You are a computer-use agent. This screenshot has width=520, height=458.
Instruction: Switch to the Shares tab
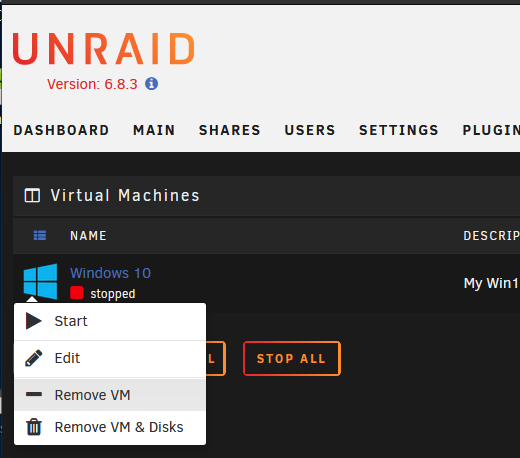pos(230,130)
